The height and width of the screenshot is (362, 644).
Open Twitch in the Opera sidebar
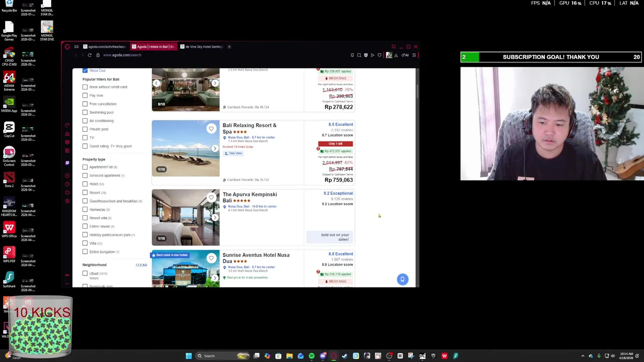67,163
